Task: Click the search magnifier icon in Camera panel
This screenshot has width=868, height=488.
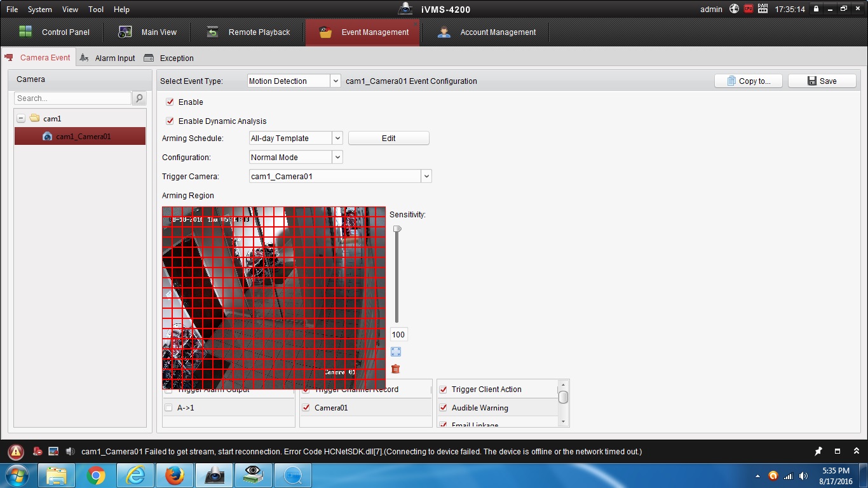Action: tap(139, 98)
